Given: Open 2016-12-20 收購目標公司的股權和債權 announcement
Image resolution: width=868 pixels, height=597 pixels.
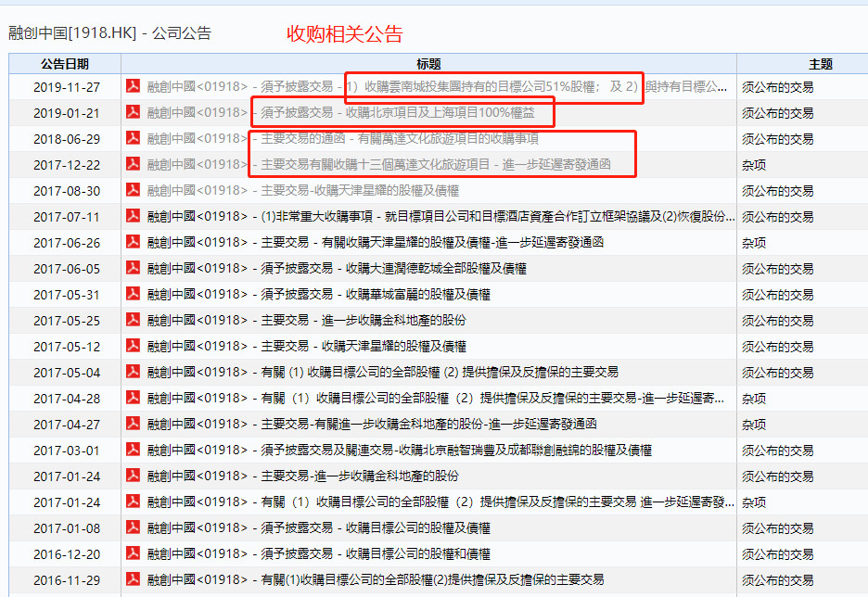Looking at the screenshot, I should click(x=318, y=553).
